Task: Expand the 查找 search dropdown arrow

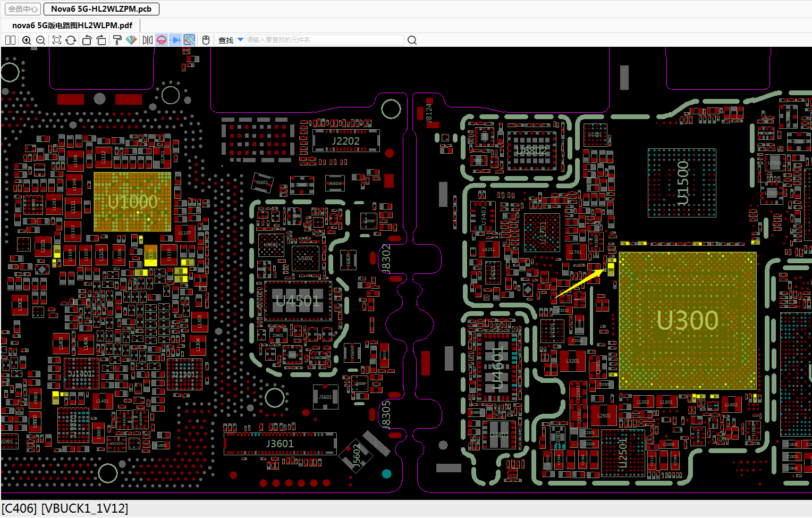Action: pos(240,40)
